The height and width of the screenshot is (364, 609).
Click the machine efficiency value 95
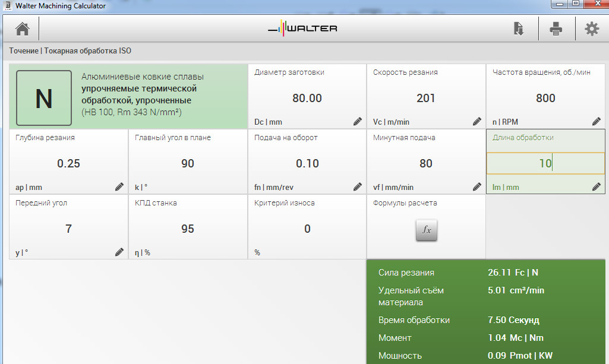tap(188, 229)
